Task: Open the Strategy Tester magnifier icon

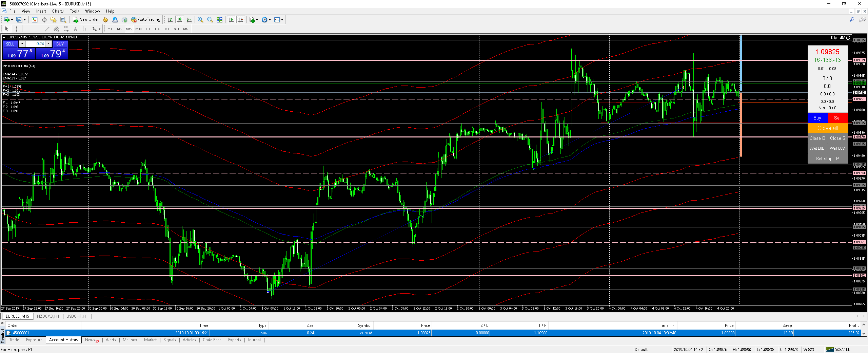Action: [x=63, y=20]
